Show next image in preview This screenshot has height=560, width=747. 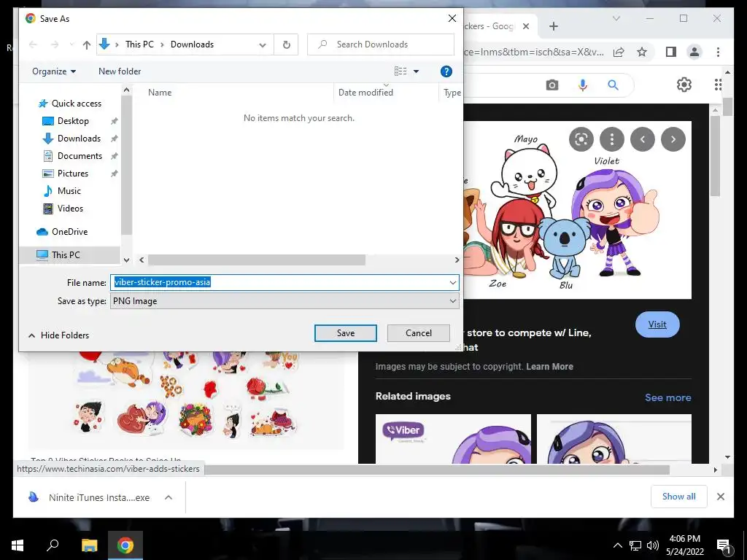point(673,139)
